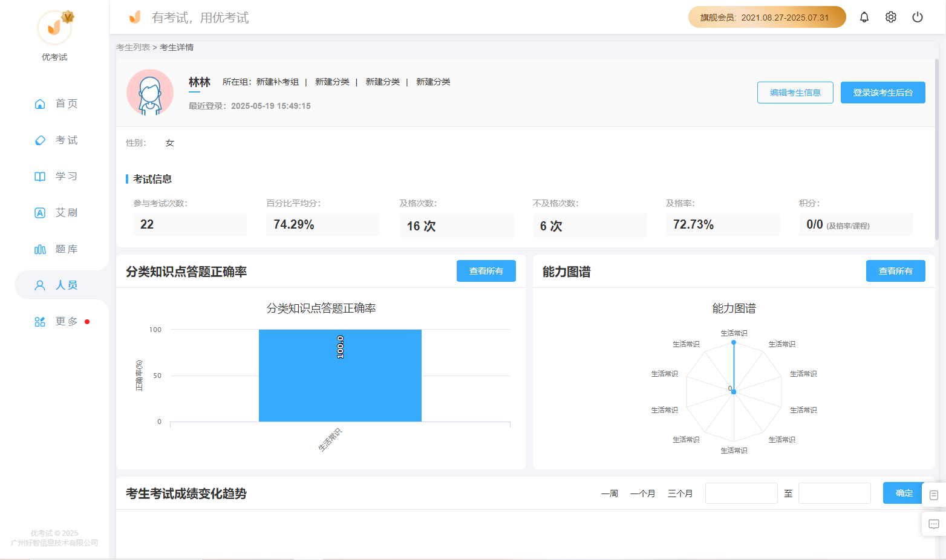Click the 考生考试成绩变化趋势 heading
Image resolution: width=946 pixels, height=560 pixels.
[x=186, y=493]
